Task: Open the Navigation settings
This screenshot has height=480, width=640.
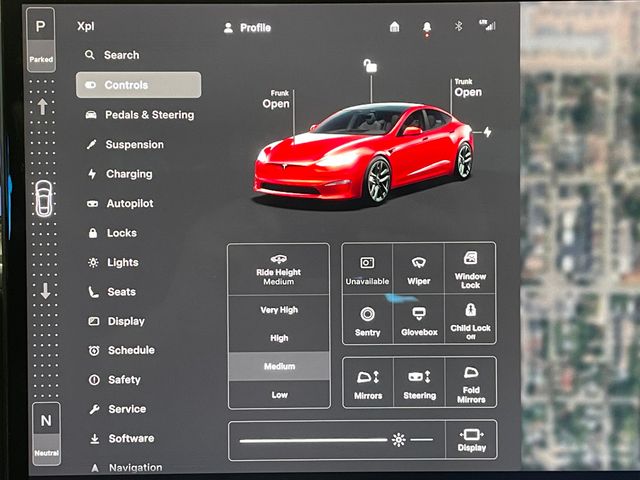Action: (x=126, y=468)
